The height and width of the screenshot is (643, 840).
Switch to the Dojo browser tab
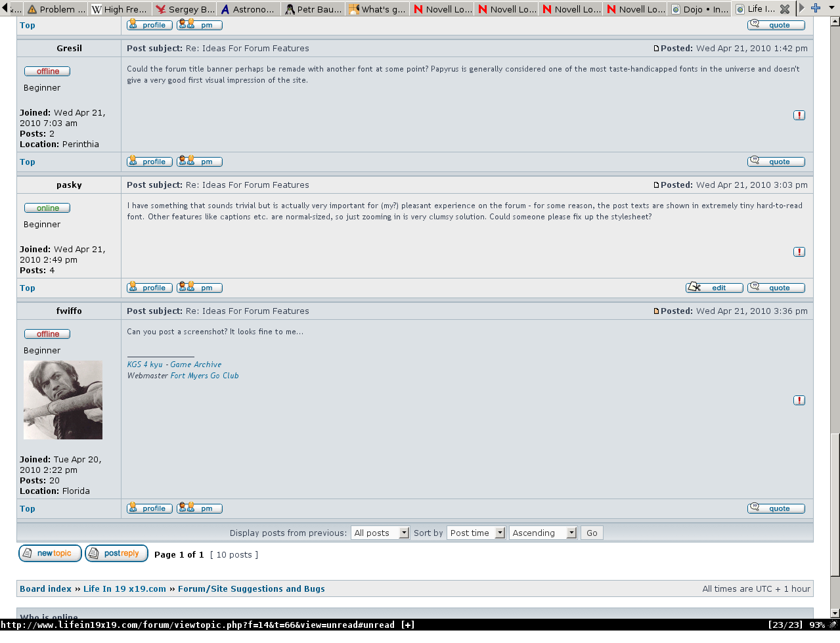(x=699, y=9)
